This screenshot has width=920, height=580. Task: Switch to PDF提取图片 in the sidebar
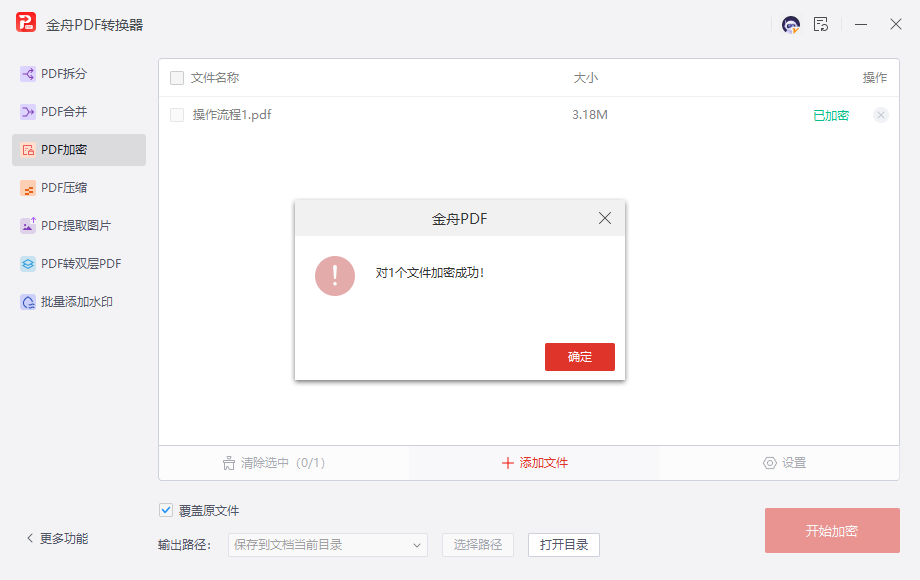point(79,226)
